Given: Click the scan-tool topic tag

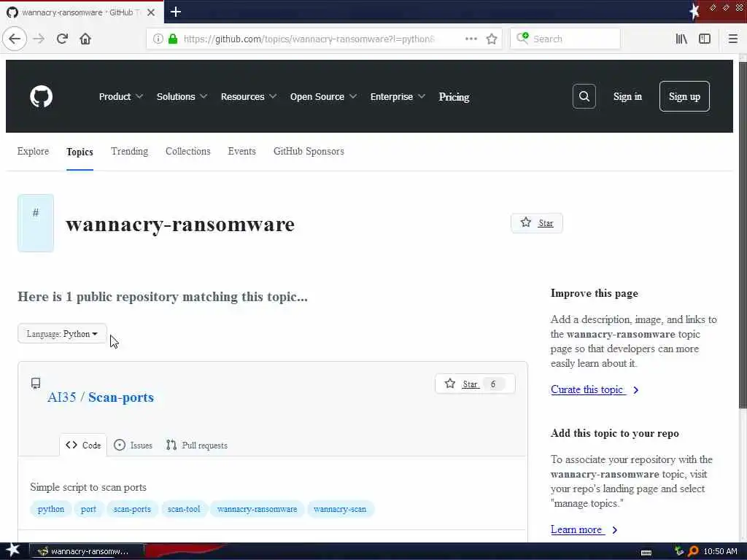Looking at the screenshot, I should click(x=184, y=509).
